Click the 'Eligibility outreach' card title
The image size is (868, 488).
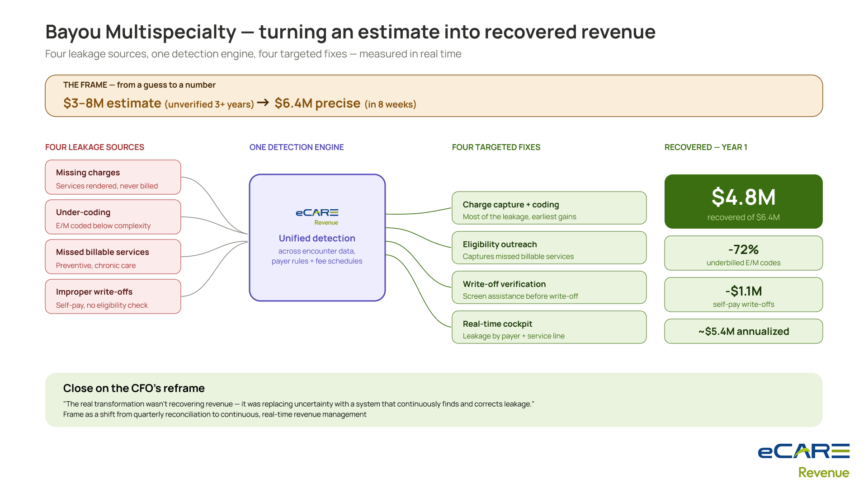coord(500,244)
